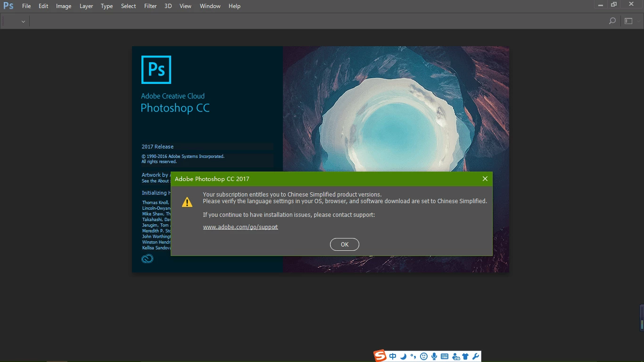Open the View menu
Image resolution: width=644 pixels, height=362 pixels.
[x=185, y=6]
